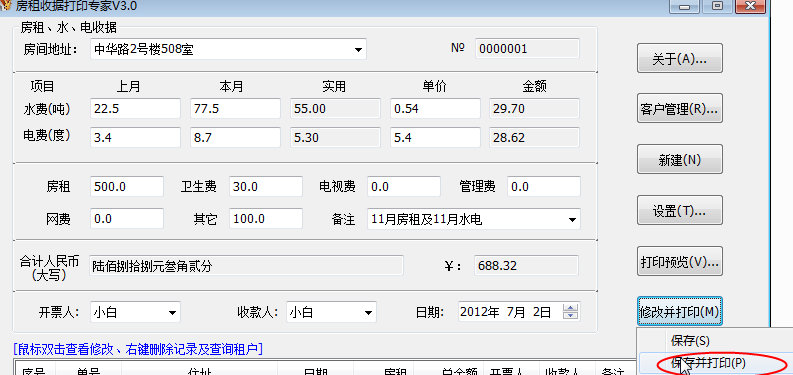Screen dimensions: 793x375
Task: Click the 管理费 field
Action: pos(544,187)
